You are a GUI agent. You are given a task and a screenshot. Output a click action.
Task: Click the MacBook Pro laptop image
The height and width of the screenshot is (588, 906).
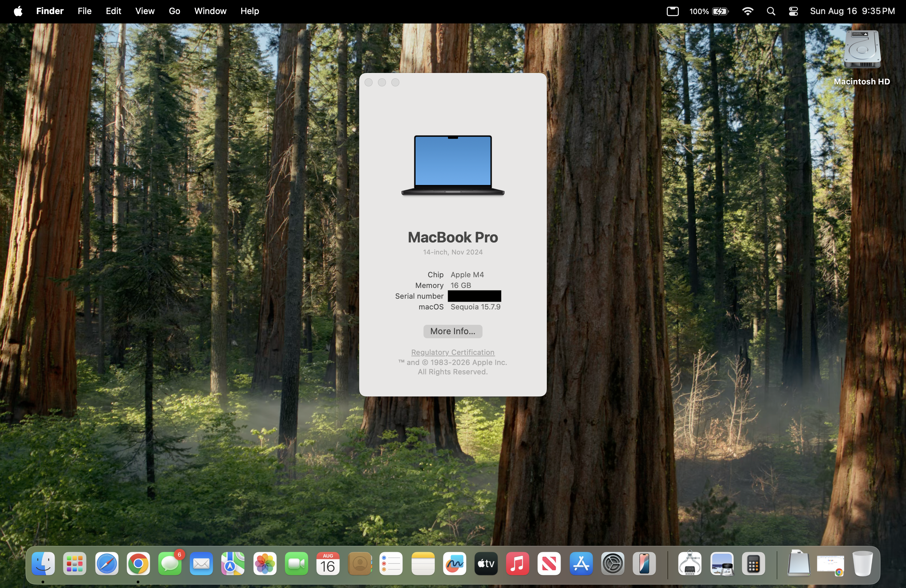point(453,165)
